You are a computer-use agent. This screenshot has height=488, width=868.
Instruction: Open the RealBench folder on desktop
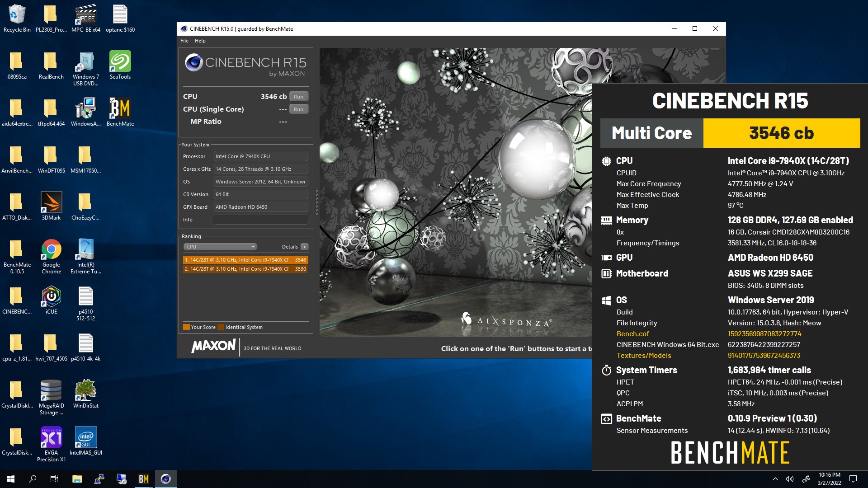pos(51,65)
